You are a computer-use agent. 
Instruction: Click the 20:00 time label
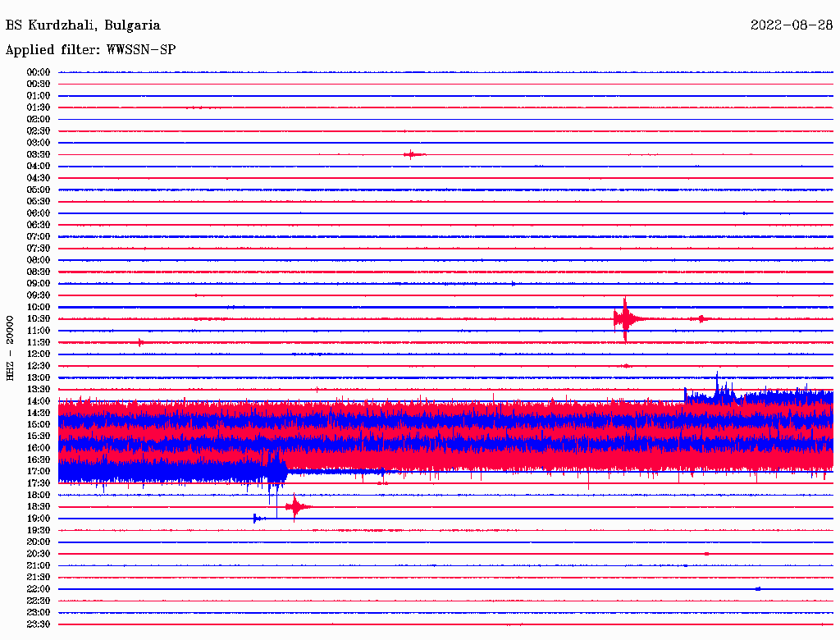[x=39, y=542]
